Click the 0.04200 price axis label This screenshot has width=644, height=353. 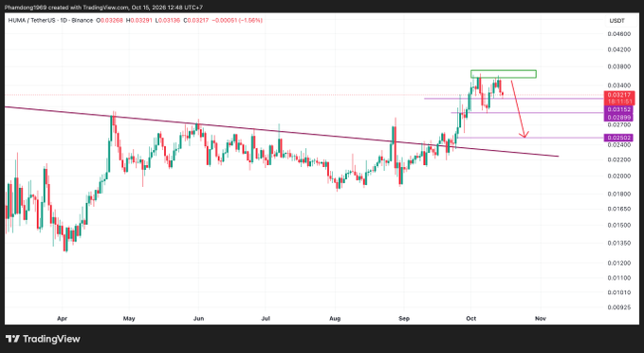[x=619, y=49]
